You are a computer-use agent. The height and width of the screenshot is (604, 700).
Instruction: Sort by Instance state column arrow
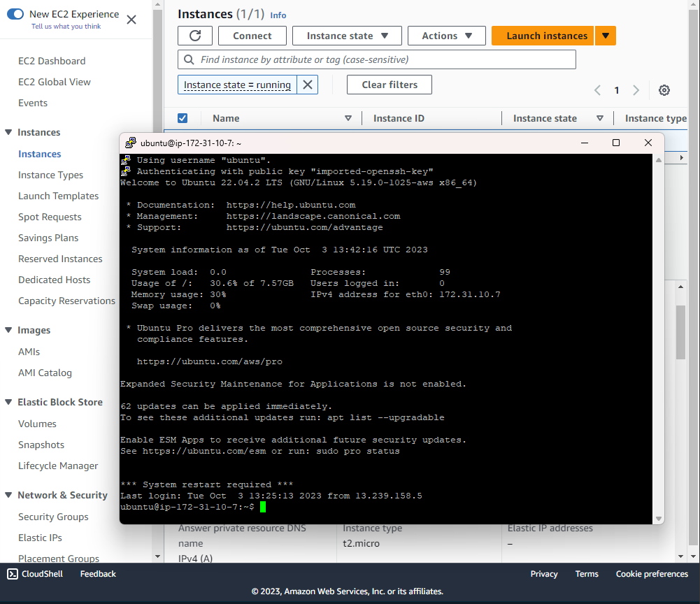(x=600, y=118)
